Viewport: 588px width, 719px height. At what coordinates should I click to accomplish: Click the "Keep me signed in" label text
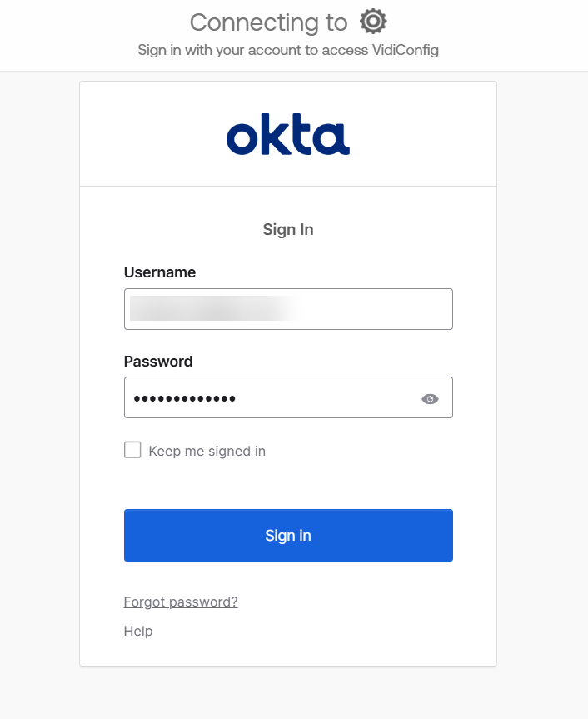tap(207, 452)
